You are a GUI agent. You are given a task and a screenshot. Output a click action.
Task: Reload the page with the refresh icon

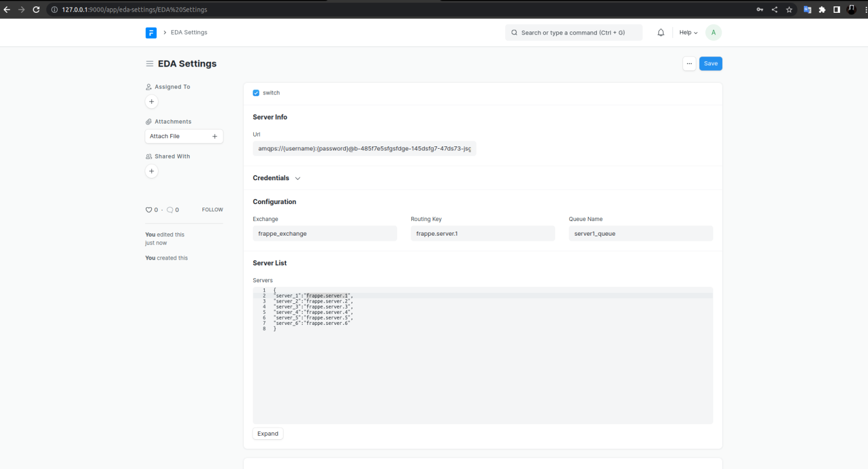tap(36, 9)
